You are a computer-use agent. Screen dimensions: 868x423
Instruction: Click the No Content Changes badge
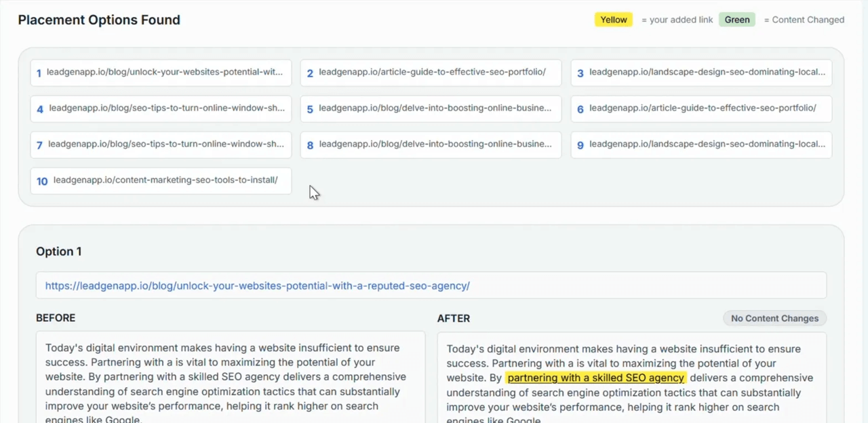pos(774,318)
